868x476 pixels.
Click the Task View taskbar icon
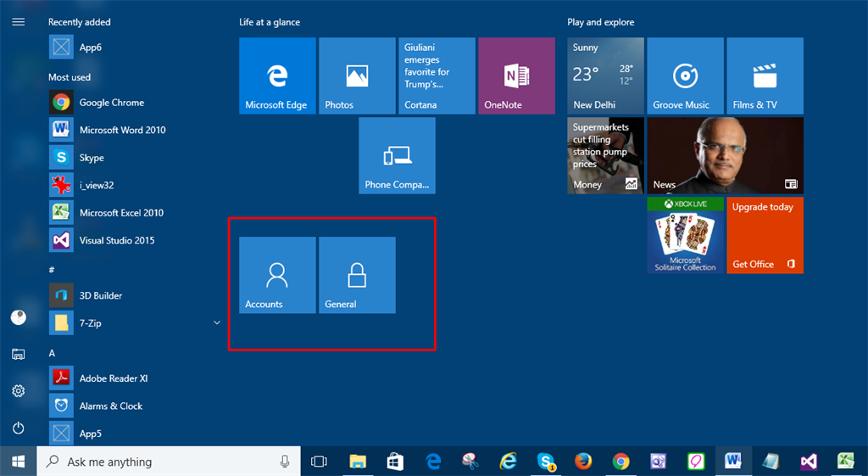click(x=319, y=462)
